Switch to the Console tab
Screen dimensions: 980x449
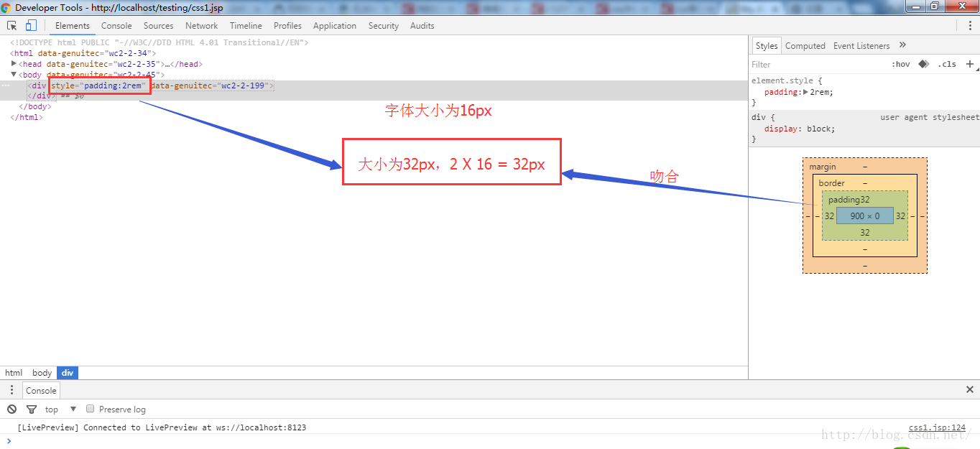click(x=116, y=25)
